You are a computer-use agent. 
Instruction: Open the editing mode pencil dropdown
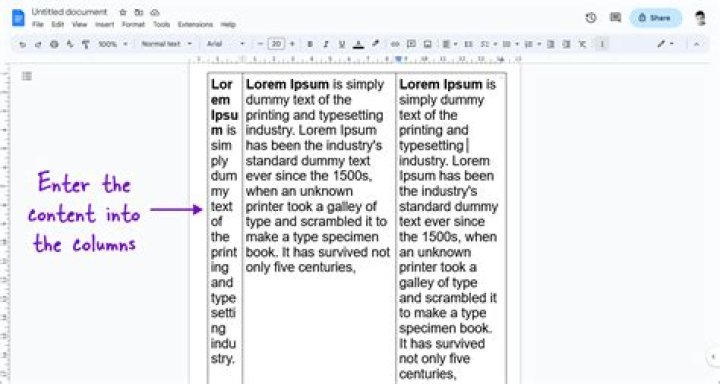(x=665, y=44)
